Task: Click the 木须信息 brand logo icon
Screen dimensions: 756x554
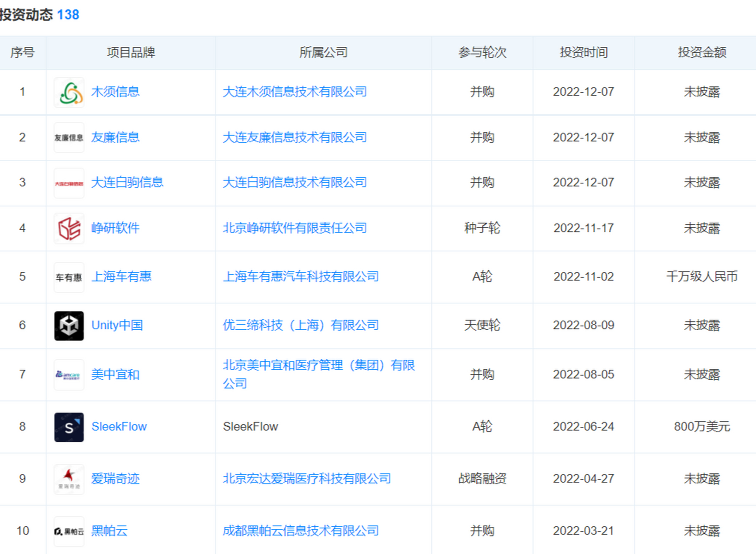Action: click(x=69, y=92)
